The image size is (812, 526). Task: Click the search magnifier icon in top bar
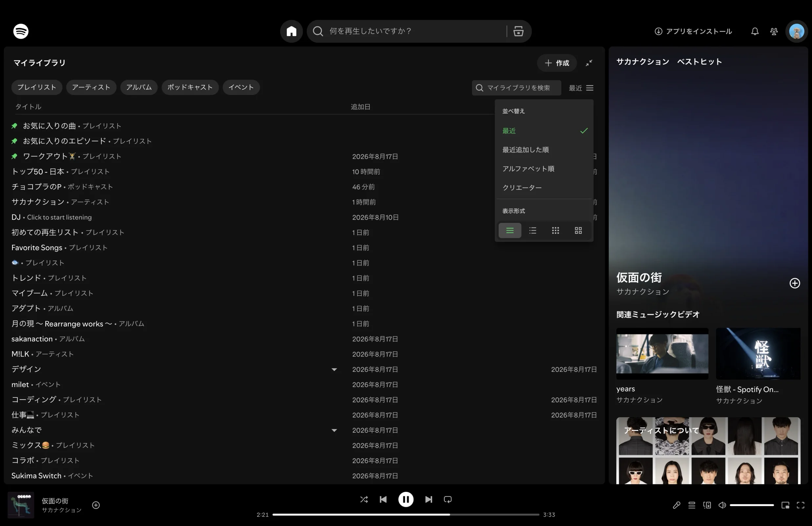click(318, 31)
